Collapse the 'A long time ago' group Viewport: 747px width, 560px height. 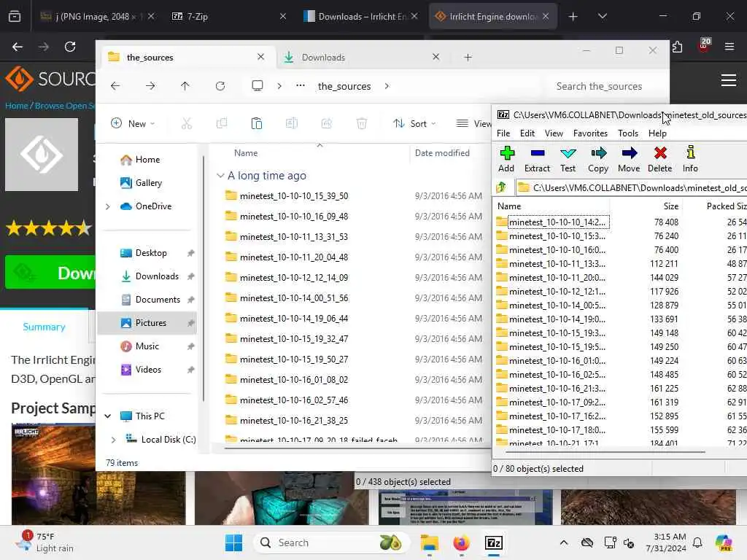[x=220, y=176]
